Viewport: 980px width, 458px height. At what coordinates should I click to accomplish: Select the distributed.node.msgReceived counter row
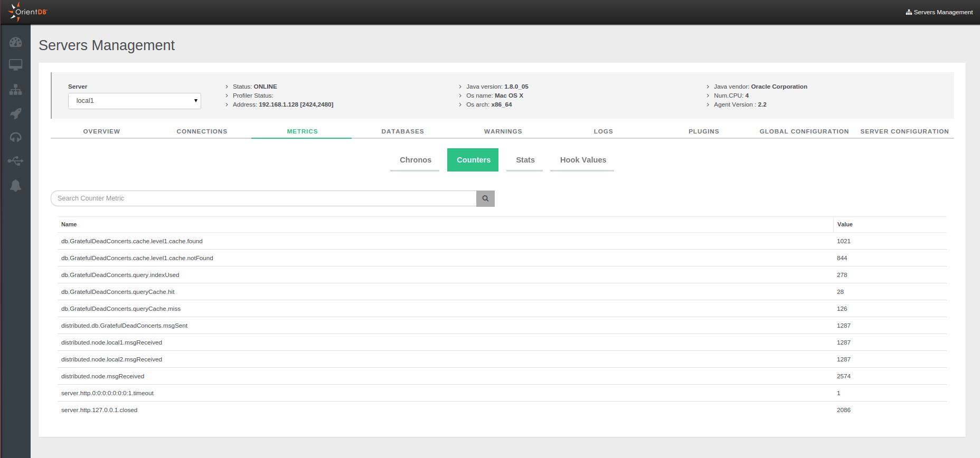[103, 376]
